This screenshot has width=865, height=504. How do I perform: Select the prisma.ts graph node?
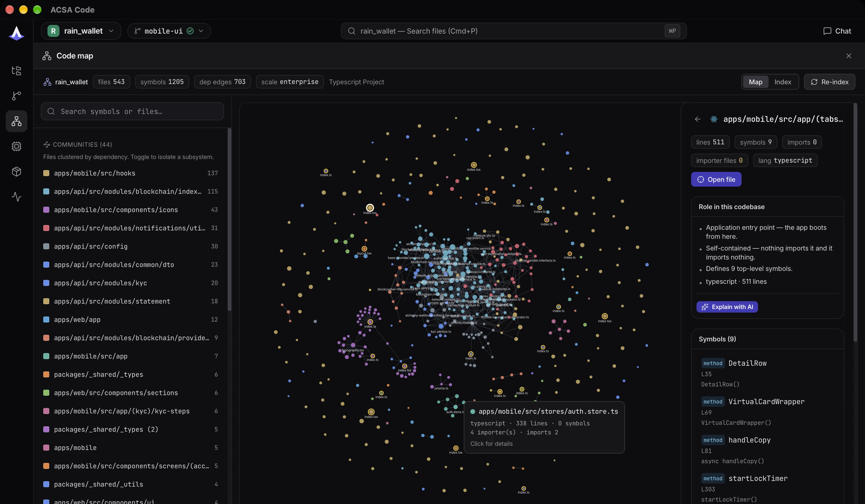441,384
